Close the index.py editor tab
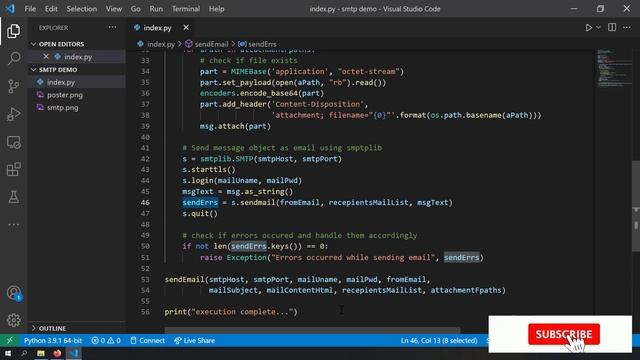The width and height of the screenshot is (640, 360). (x=186, y=27)
